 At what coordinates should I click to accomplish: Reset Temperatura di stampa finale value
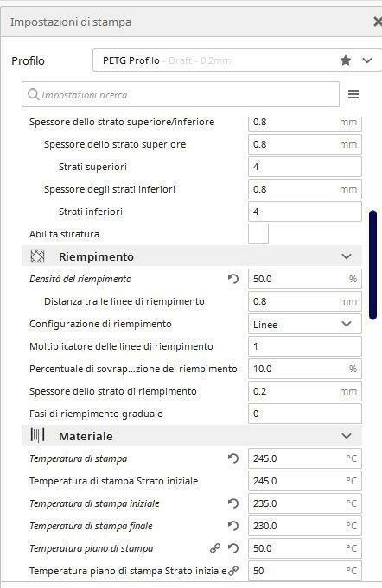point(233,526)
